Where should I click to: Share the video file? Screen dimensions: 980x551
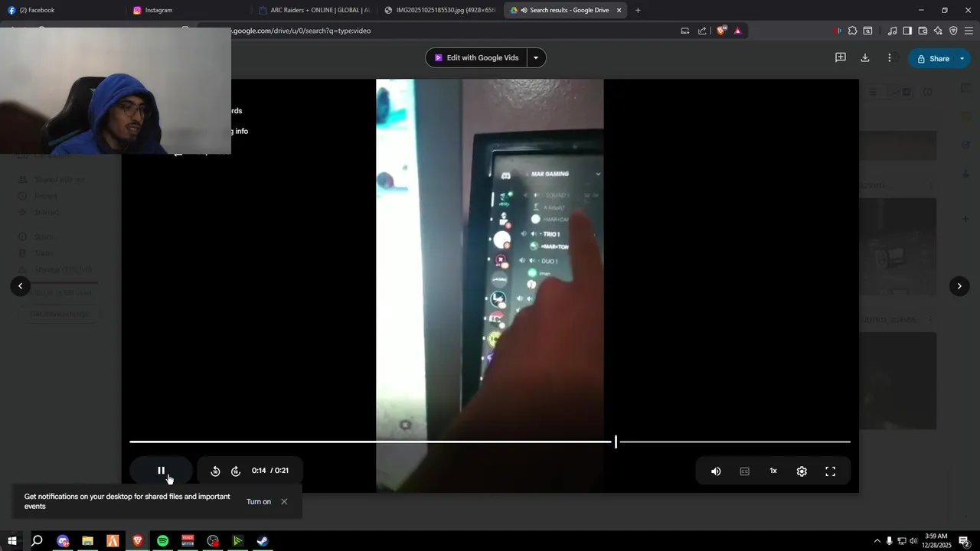(933, 59)
